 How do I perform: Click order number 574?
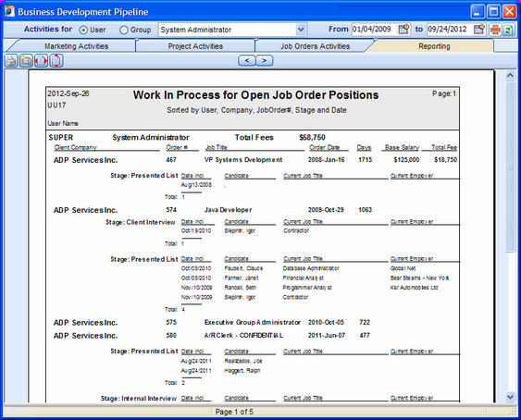click(x=171, y=210)
